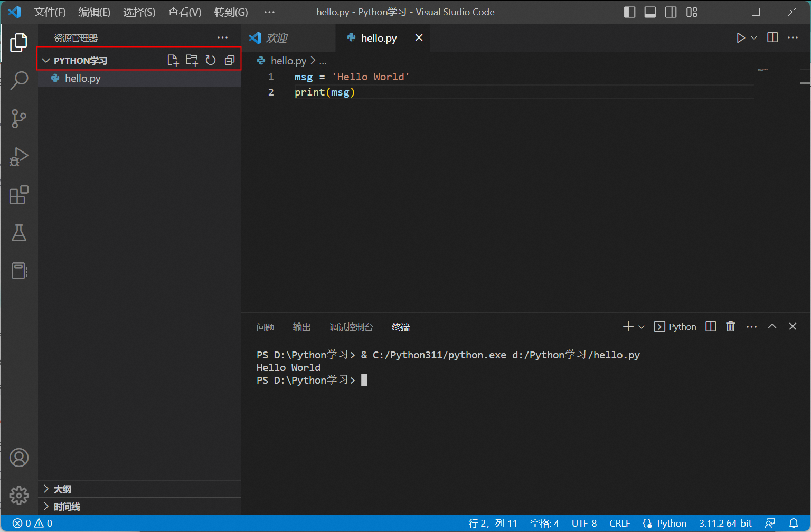
Task: Open the Accounts menu icon
Action: [19, 458]
